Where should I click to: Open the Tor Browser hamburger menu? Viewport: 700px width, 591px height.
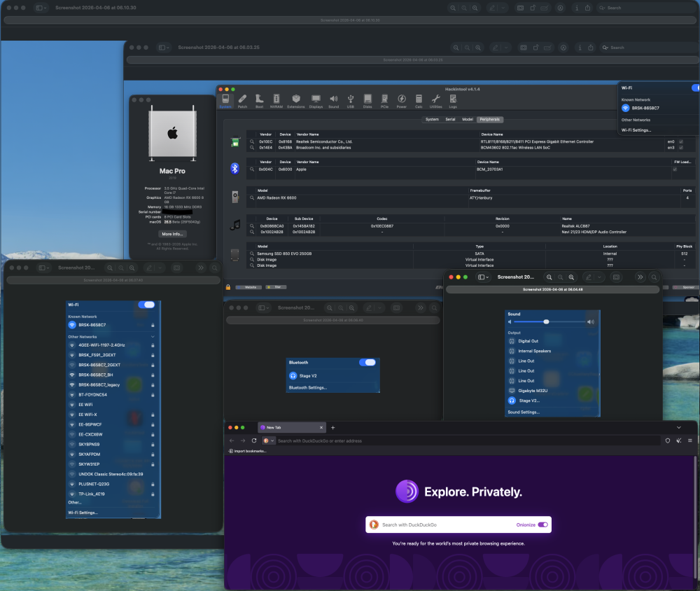pos(689,440)
